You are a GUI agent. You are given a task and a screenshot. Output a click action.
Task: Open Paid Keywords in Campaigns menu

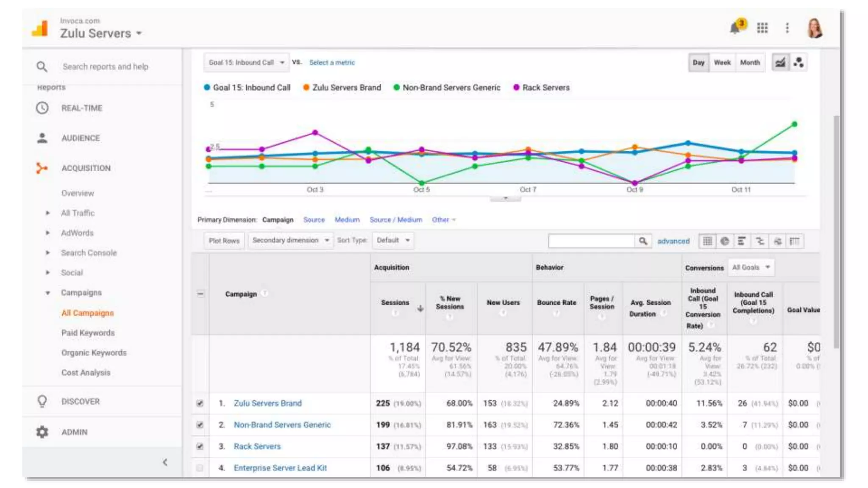click(x=88, y=333)
